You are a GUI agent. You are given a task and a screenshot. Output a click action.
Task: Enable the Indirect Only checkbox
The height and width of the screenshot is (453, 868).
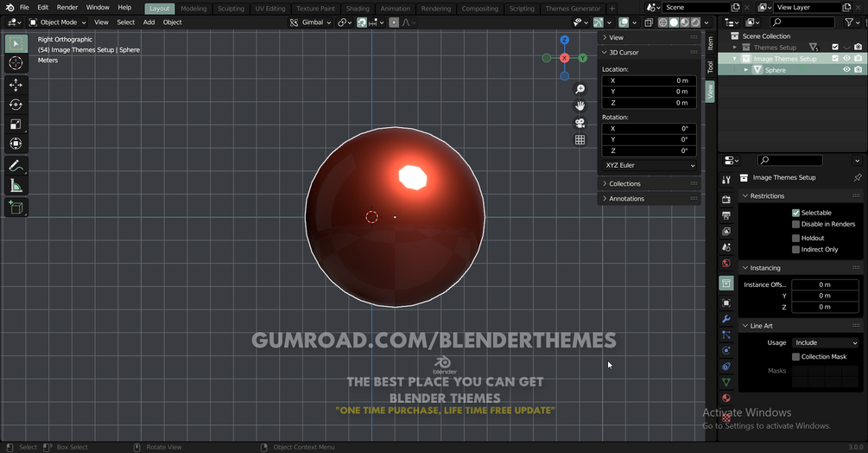pos(796,250)
